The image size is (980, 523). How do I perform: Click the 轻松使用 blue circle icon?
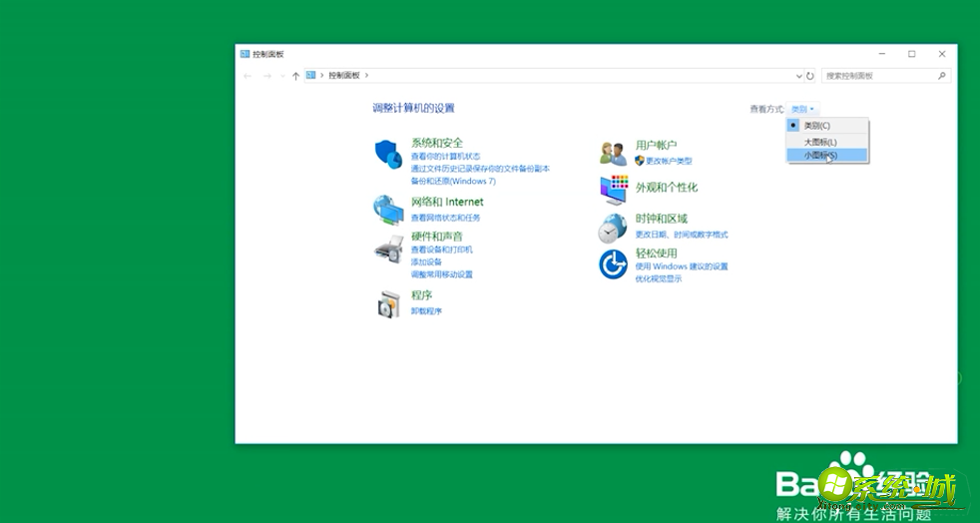click(x=613, y=264)
